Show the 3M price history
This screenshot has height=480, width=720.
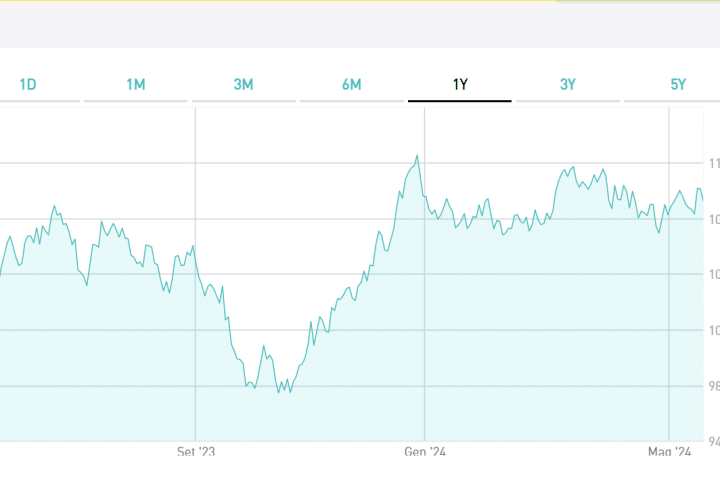pos(243,85)
